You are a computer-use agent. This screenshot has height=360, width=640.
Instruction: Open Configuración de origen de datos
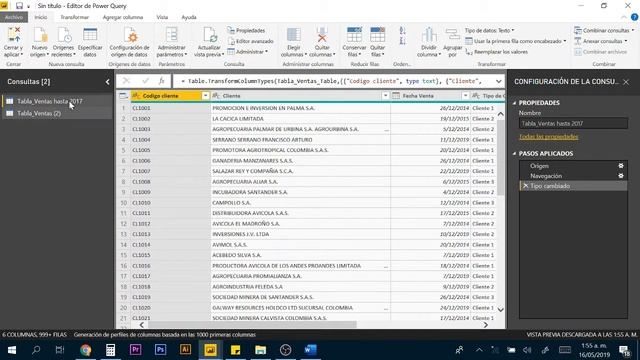129,42
